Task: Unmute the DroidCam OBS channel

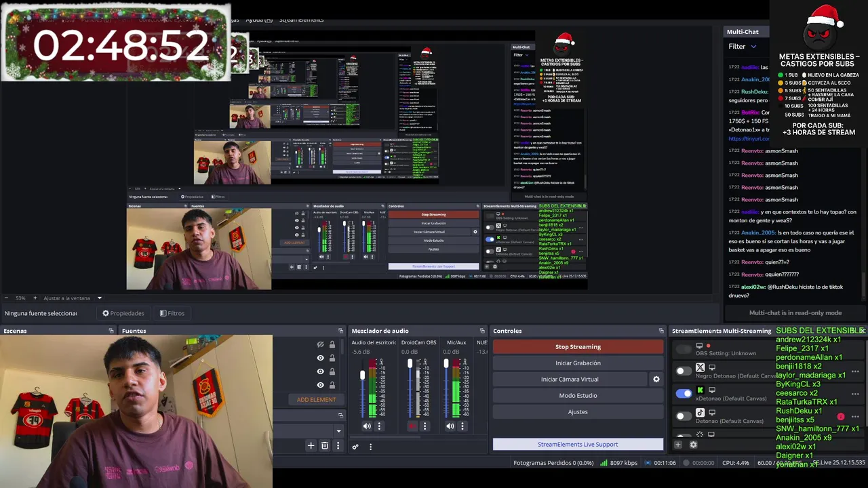Action: coord(412,426)
